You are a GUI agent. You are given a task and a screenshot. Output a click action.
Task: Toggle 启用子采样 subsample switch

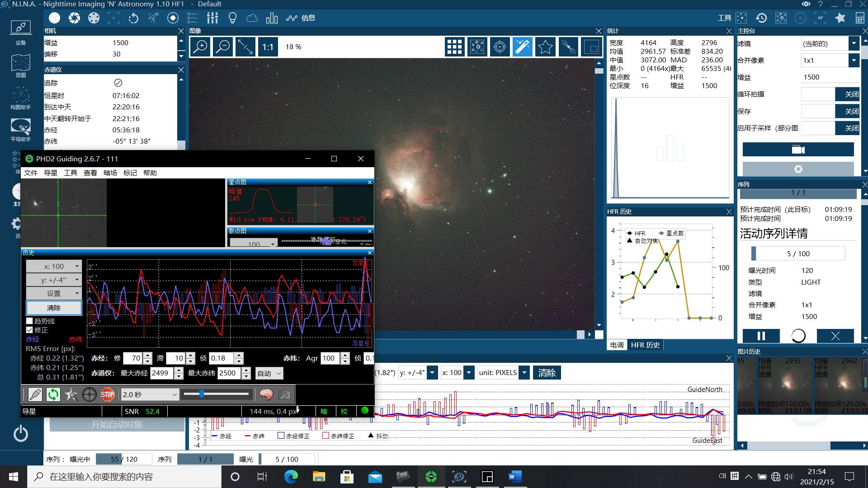coord(830,128)
